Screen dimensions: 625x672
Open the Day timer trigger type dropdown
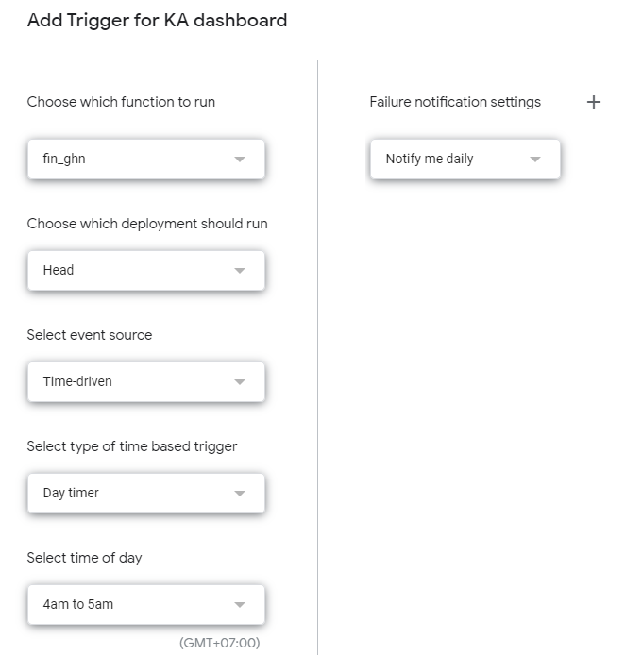coord(145,494)
